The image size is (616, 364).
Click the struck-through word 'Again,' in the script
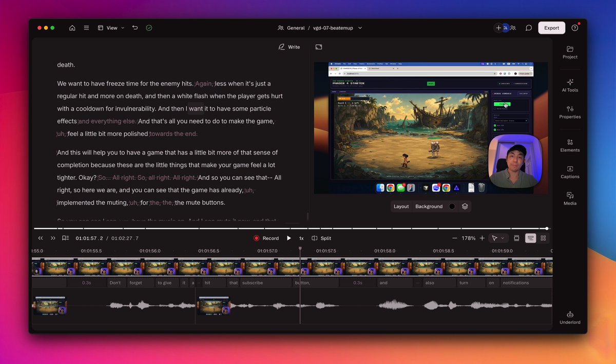coord(204,83)
